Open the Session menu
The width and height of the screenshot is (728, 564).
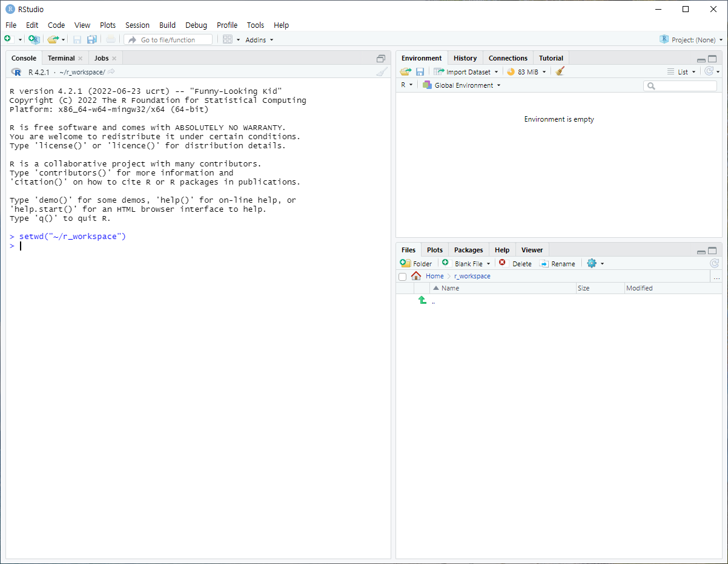[137, 25]
